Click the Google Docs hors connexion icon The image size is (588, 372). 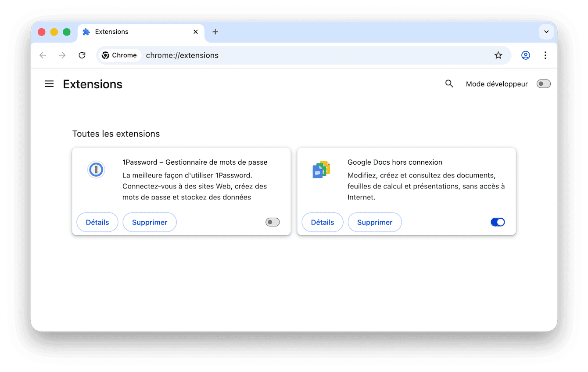point(321,170)
